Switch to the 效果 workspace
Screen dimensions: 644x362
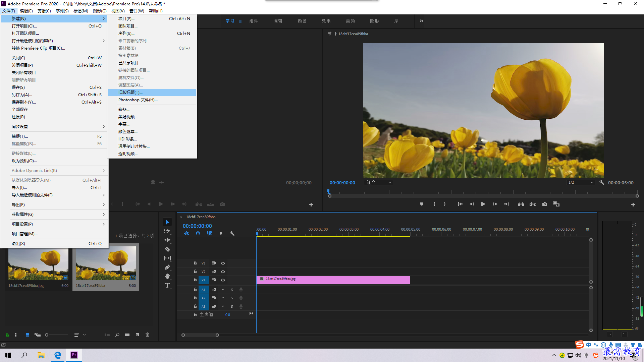click(326, 21)
